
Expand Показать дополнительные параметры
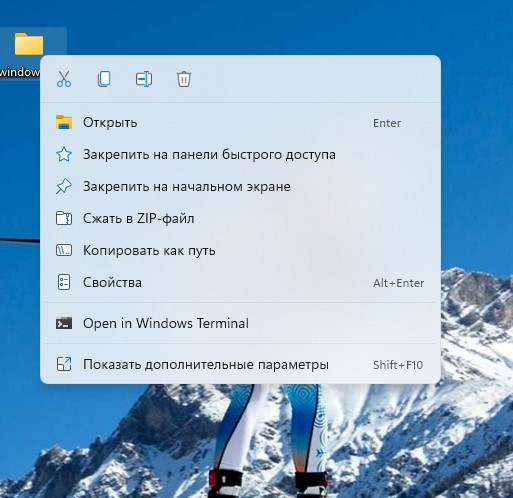pos(240,365)
